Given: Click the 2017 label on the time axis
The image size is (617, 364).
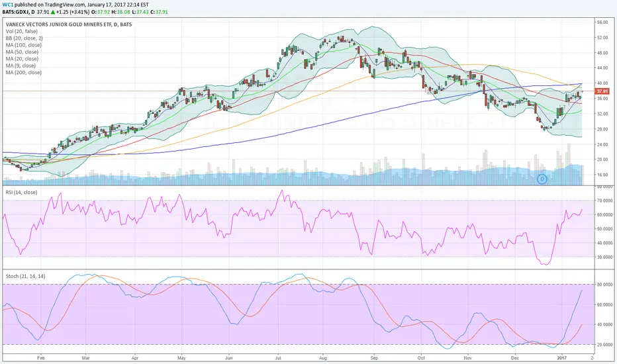Looking at the screenshot, I should (x=563, y=359).
